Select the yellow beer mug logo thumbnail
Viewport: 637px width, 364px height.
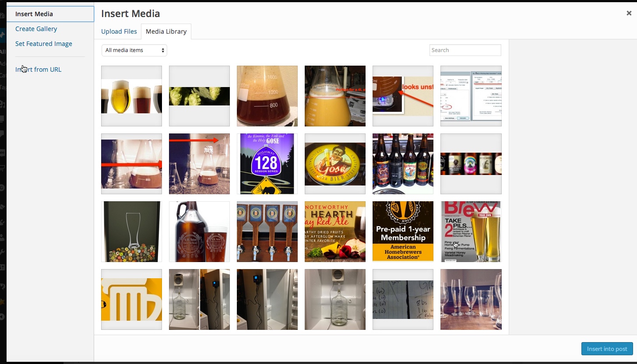point(131,299)
